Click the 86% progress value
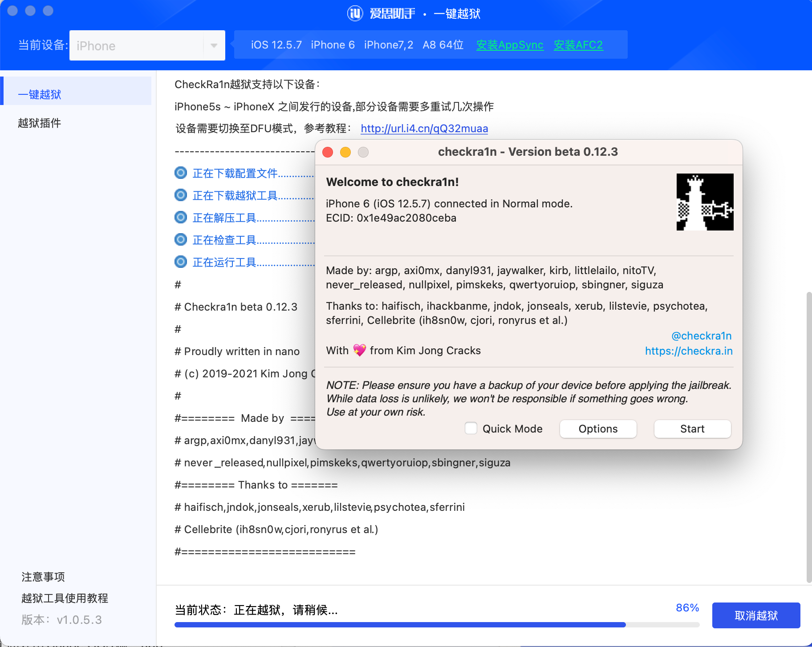This screenshot has height=647, width=812. point(687,608)
